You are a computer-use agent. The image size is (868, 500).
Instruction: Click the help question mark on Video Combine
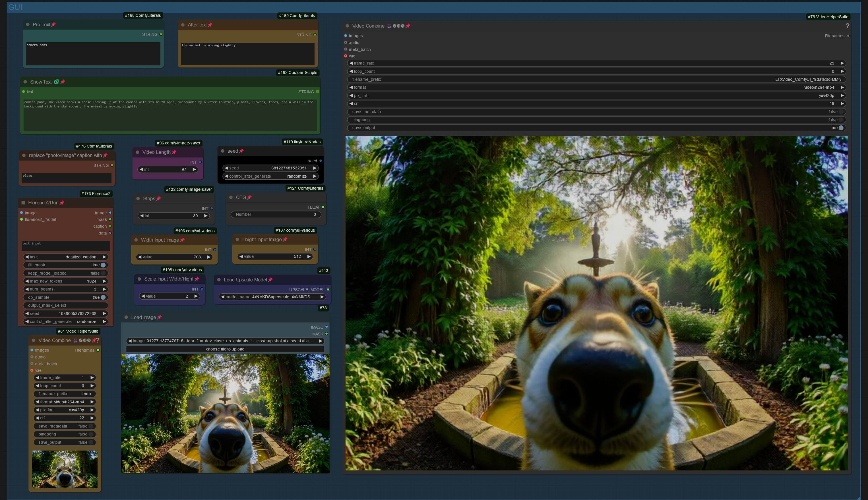(847, 26)
